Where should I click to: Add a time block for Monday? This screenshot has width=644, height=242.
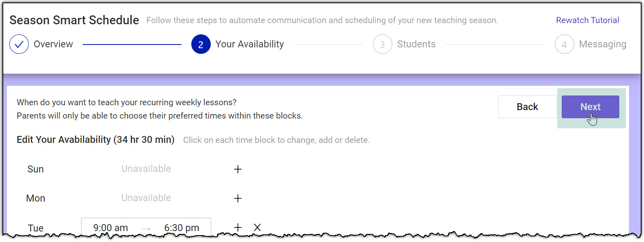(x=238, y=198)
